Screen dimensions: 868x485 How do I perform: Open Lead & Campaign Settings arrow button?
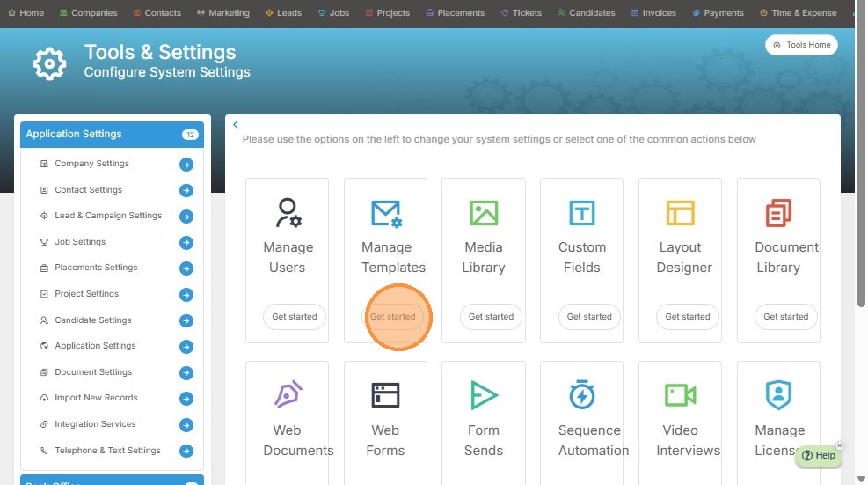coord(186,217)
